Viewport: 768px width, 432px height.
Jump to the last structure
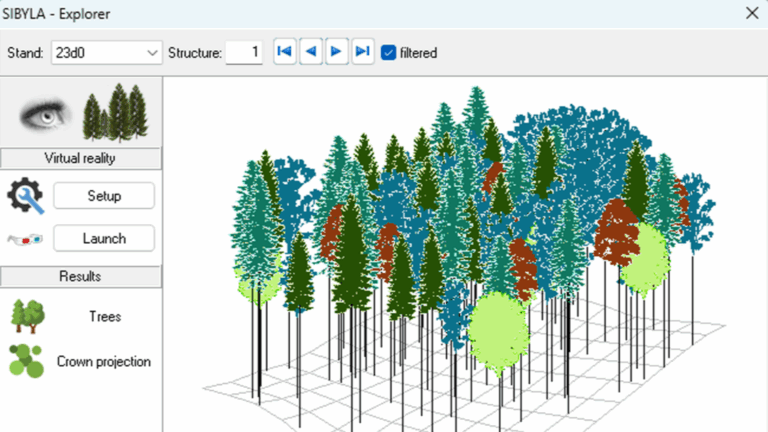pyautogui.click(x=363, y=52)
